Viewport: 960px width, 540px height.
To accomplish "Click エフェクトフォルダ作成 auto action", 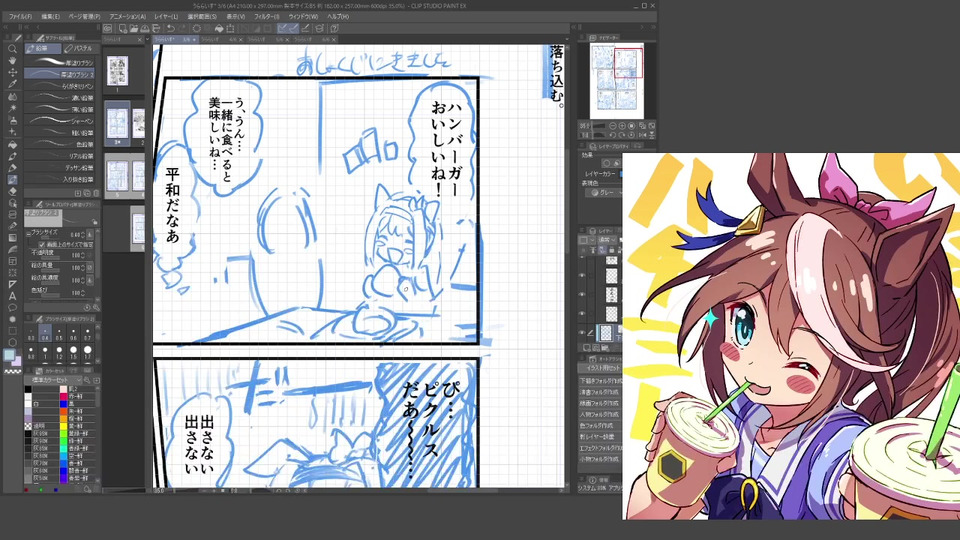I will 599,448.
